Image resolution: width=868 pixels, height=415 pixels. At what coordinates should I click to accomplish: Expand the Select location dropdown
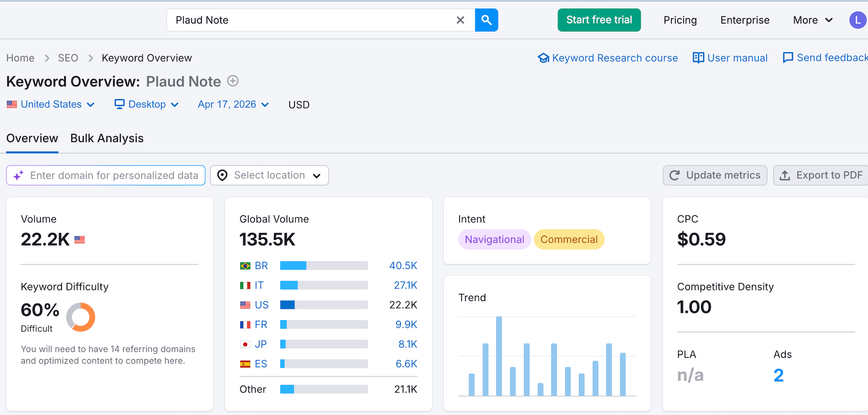tap(270, 175)
